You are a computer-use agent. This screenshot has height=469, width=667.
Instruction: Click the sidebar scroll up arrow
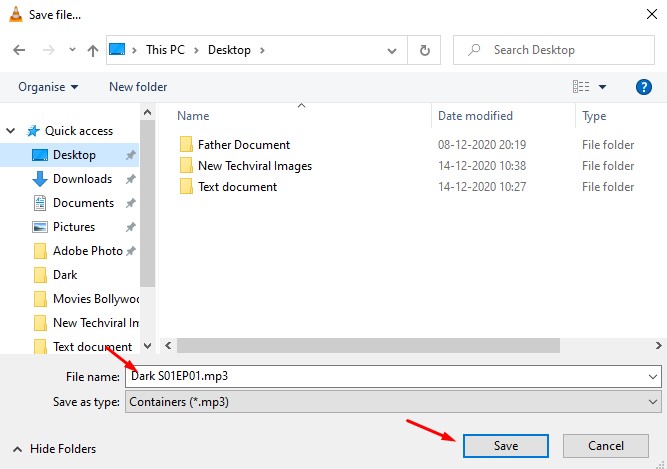pyautogui.click(x=148, y=113)
